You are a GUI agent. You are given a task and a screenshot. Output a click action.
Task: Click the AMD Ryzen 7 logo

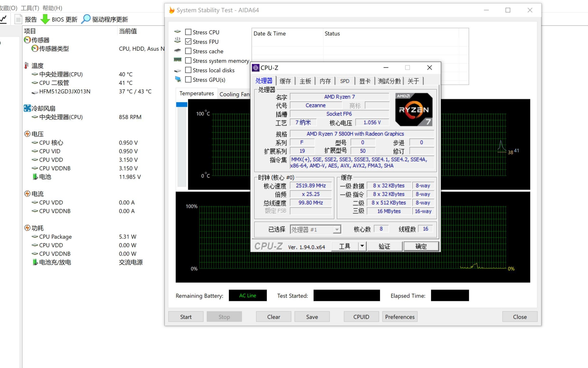pyautogui.click(x=414, y=109)
